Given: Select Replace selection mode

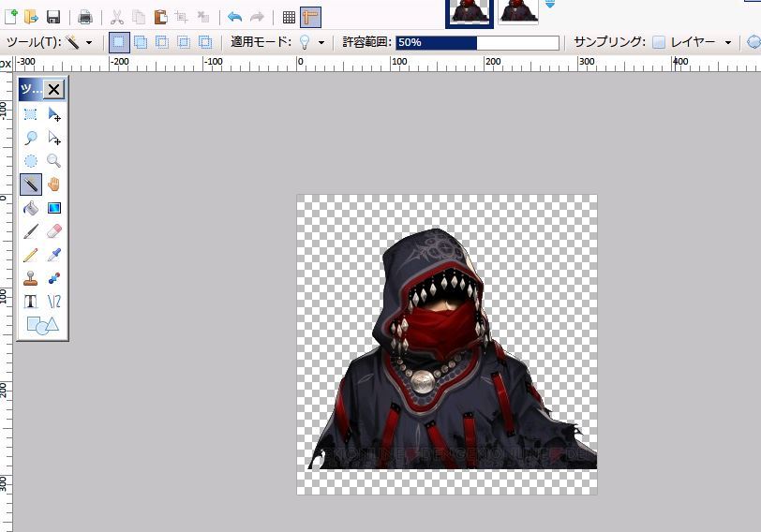Looking at the screenshot, I should (119, 43).
